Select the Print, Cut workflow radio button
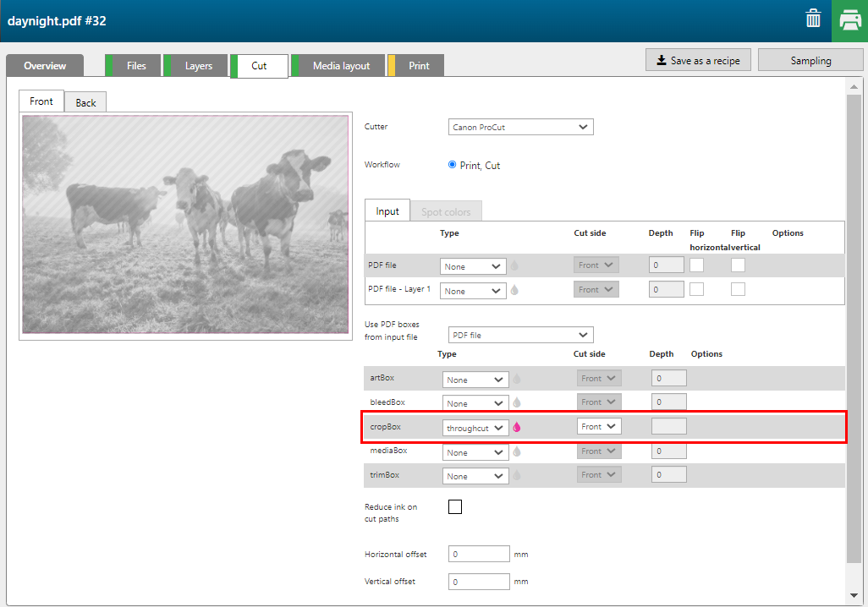 pyautogui.click(x=453, y=165)
